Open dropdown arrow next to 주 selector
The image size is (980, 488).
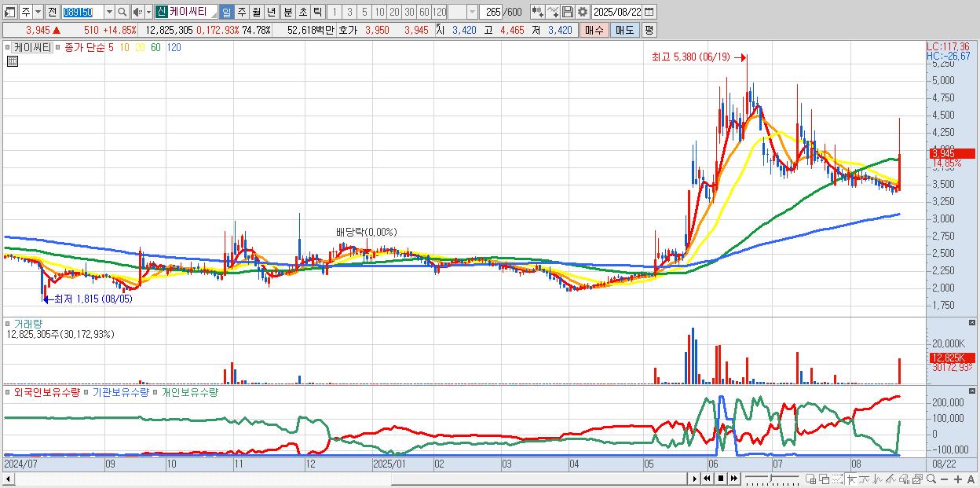38,12
